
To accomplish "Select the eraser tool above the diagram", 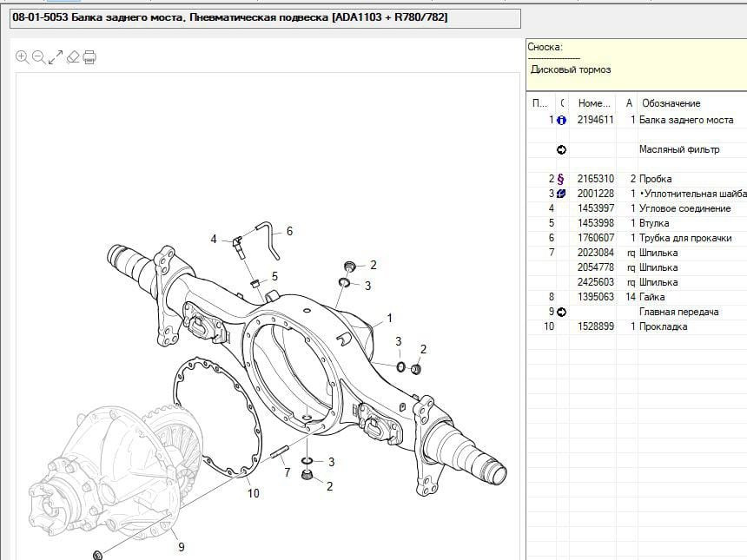I will point(73,57).
